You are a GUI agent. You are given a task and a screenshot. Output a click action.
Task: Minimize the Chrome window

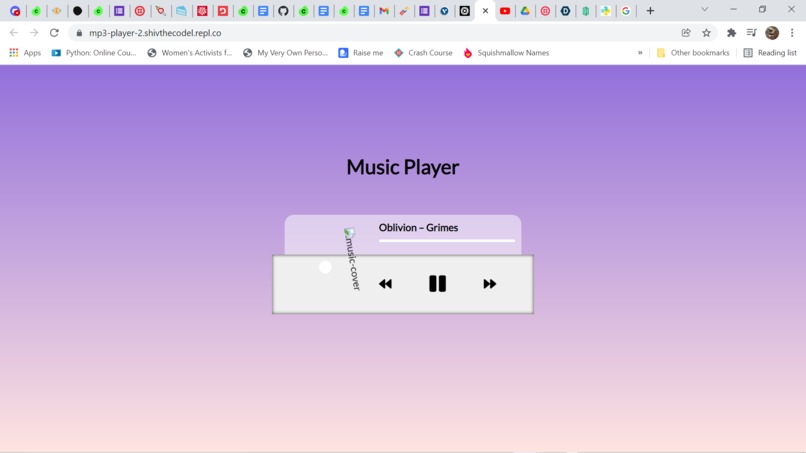tap(734, 9)
